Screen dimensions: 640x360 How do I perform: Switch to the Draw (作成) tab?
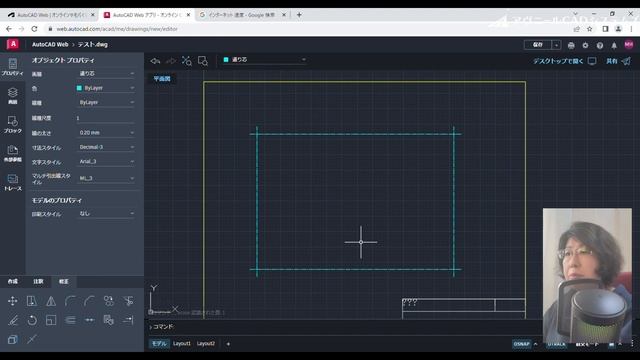pyautogui.click(x=13, y=282)
